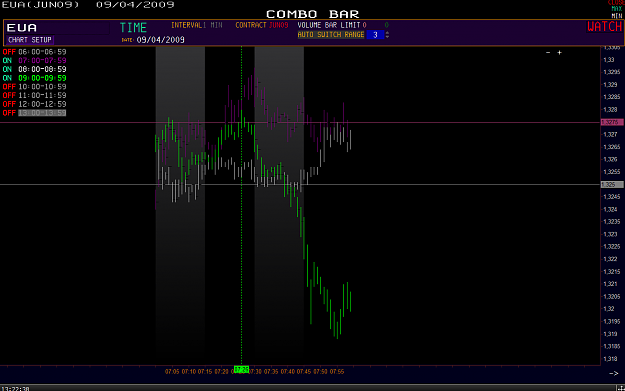
Task: Select the highlighted 13:00-13:59 time range
Action: pyautogui.click(x=42, y=113)
